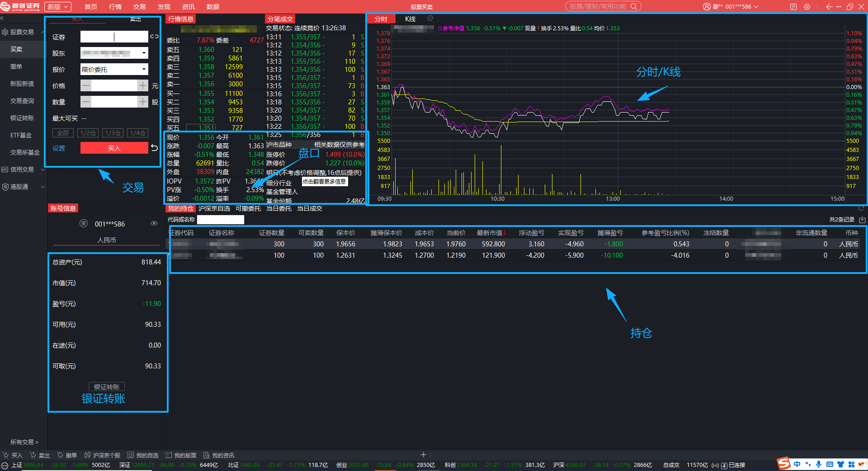Viewport: 868px width, 471px height.
Task: Click the back arrow icon in title bar
Action: pos(829,7)
